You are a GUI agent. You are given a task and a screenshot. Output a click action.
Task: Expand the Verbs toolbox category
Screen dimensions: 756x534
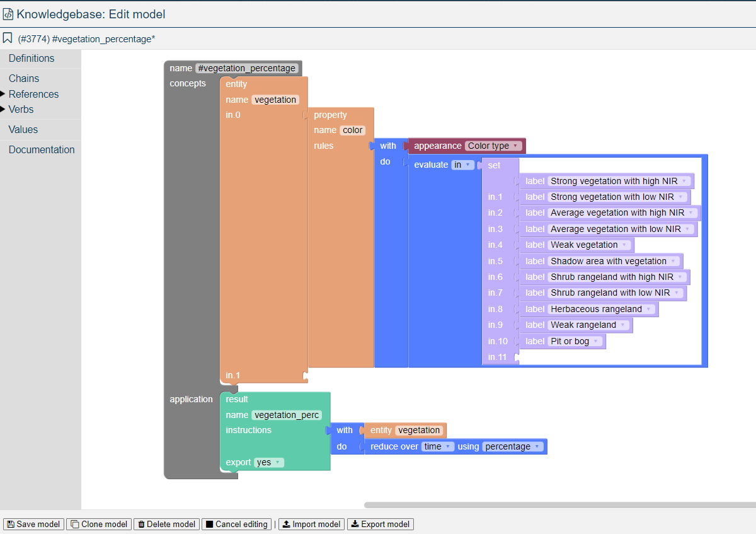[21, 109]
